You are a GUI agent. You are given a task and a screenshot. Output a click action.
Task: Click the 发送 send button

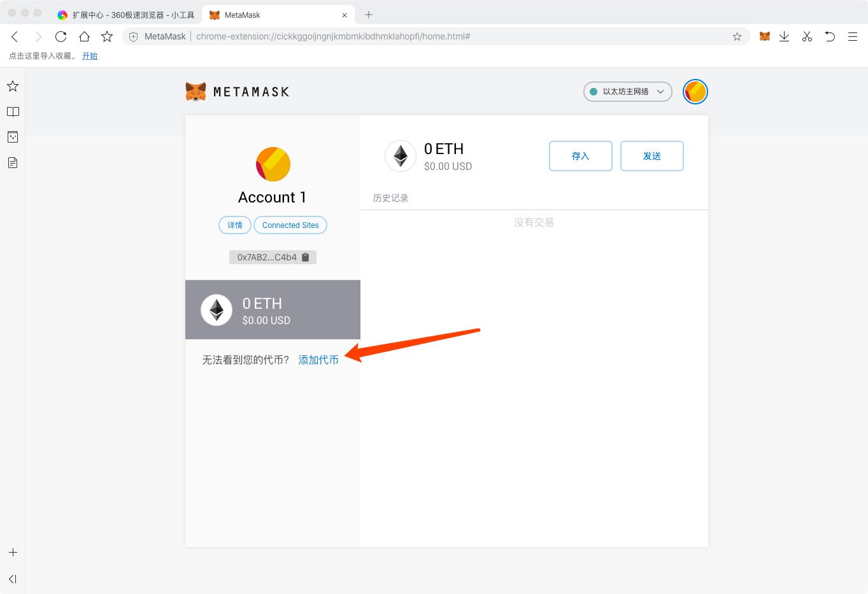click(652, 156)
